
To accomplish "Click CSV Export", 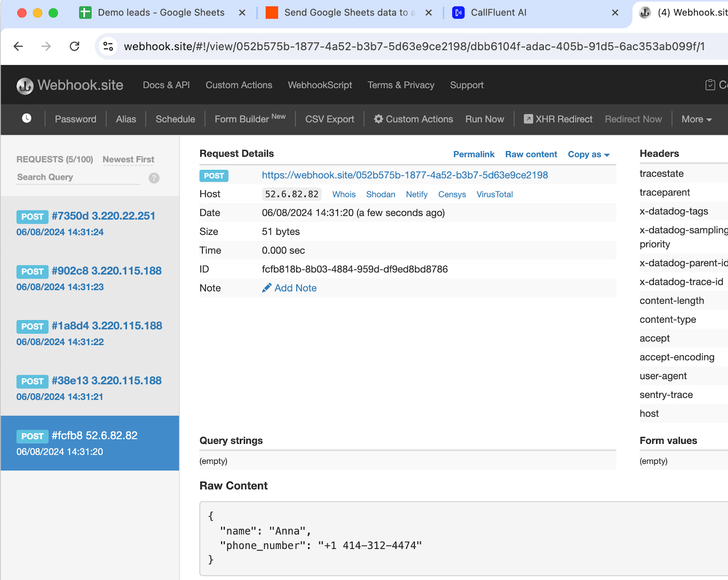I will 329,119.
